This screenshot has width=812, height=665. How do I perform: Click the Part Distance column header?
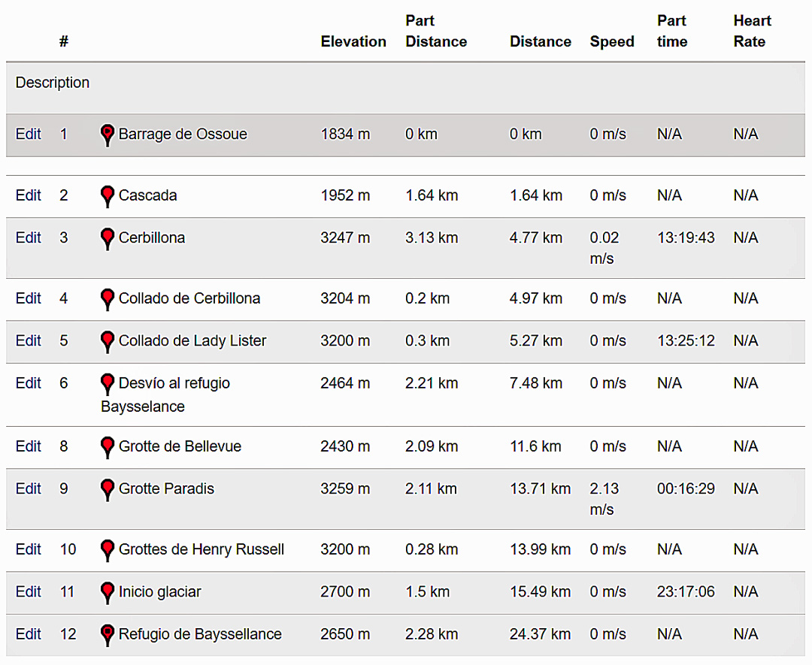436,31
